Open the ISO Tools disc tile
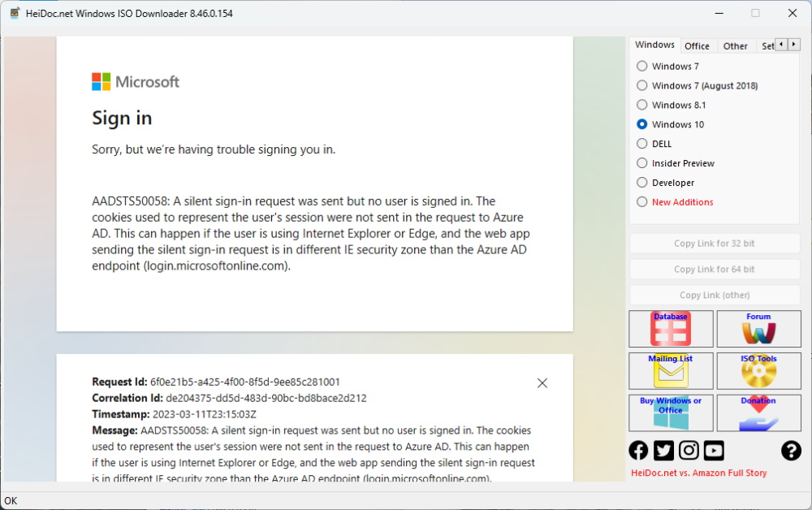812x510 pixels. click(758, 370)
